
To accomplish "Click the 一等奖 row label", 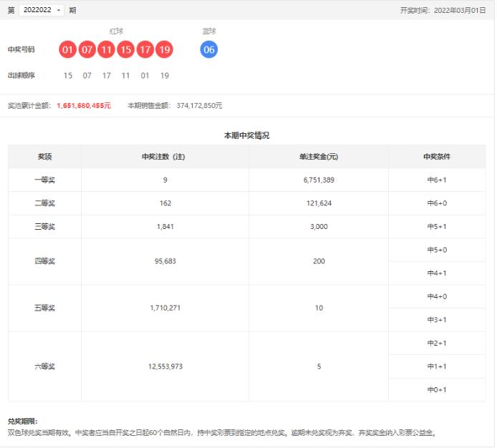I will point(44,180).
